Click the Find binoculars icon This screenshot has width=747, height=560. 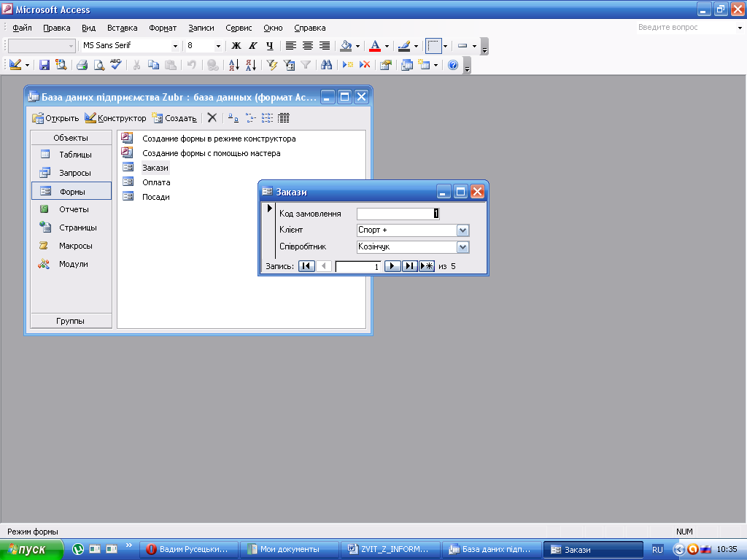pos(326,65)
